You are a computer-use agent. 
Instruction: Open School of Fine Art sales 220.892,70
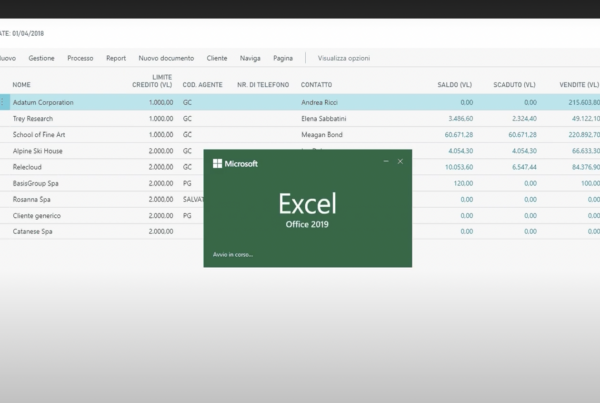coord(584,135)
